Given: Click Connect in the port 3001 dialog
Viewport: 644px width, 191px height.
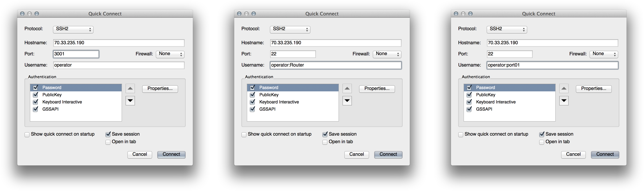Looking at the screenshot, I should click(171, 154).
